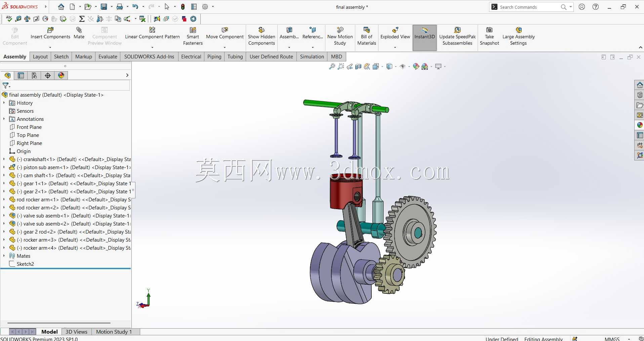Open the Appearances task pane icon
This screenshot has height=341, width=644.
(640, 125)
